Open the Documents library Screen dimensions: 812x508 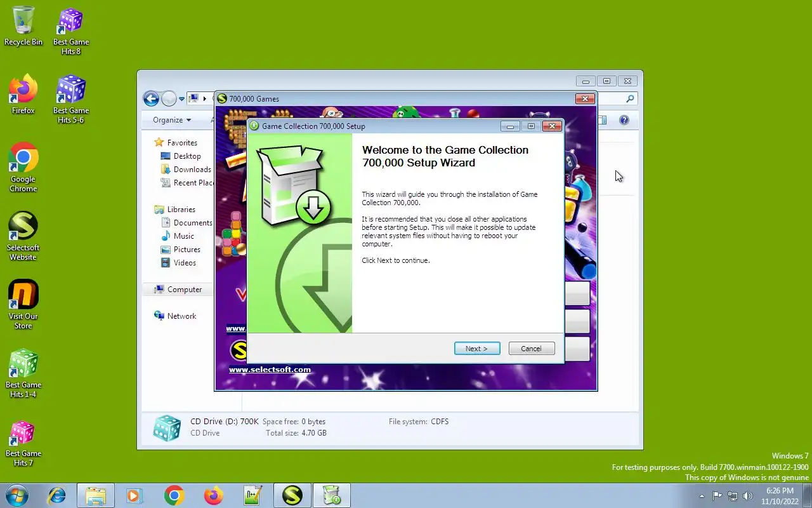193,223
